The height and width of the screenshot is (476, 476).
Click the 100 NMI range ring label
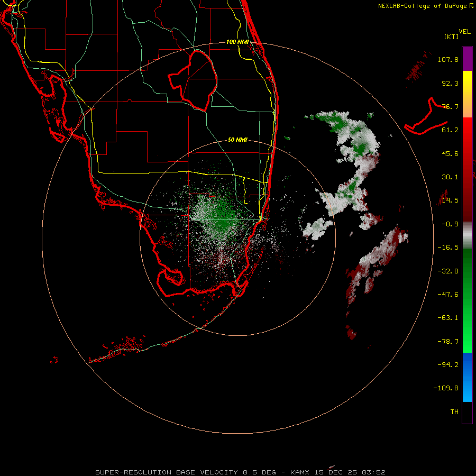click(237, 42)
